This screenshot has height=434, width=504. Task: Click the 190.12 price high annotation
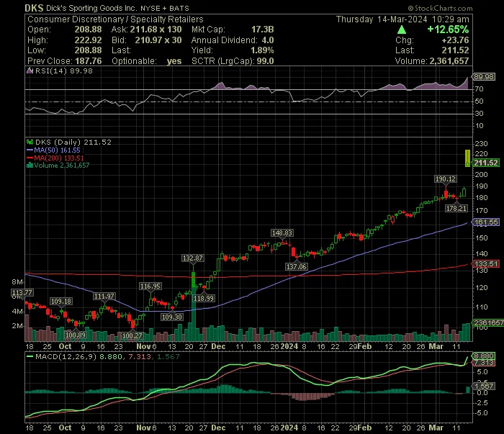[x=445, y=179]
